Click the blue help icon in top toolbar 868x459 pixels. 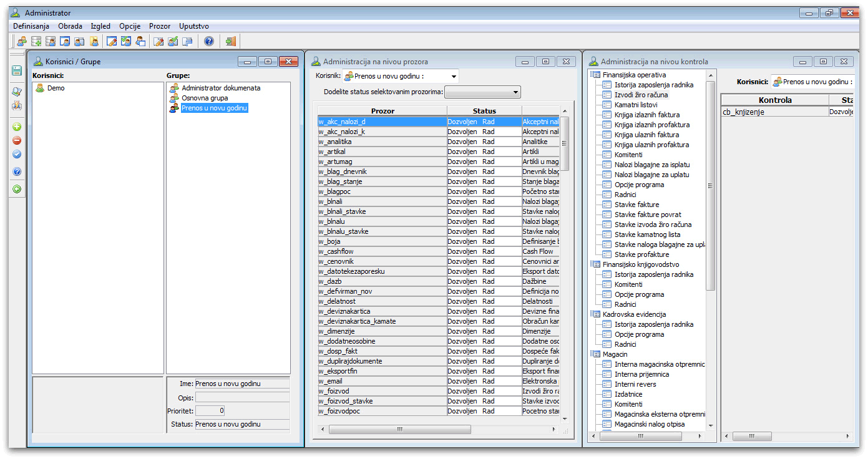coord(209,41)
